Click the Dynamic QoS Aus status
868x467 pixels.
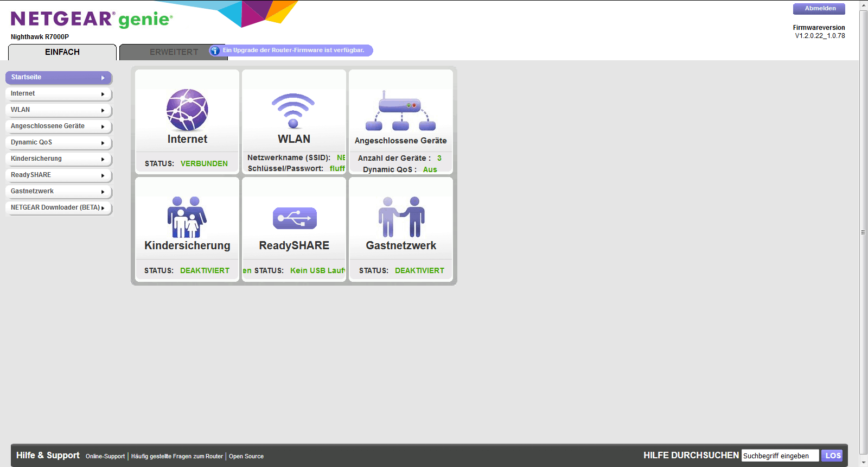pyautogui.click(x=430, y=169)
